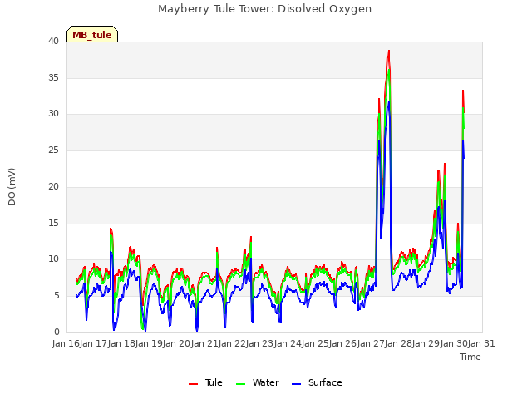This screenshot has width=532, height=399.
Task: Click the red Tule legend line marker
Action: [x=193, y=384]
